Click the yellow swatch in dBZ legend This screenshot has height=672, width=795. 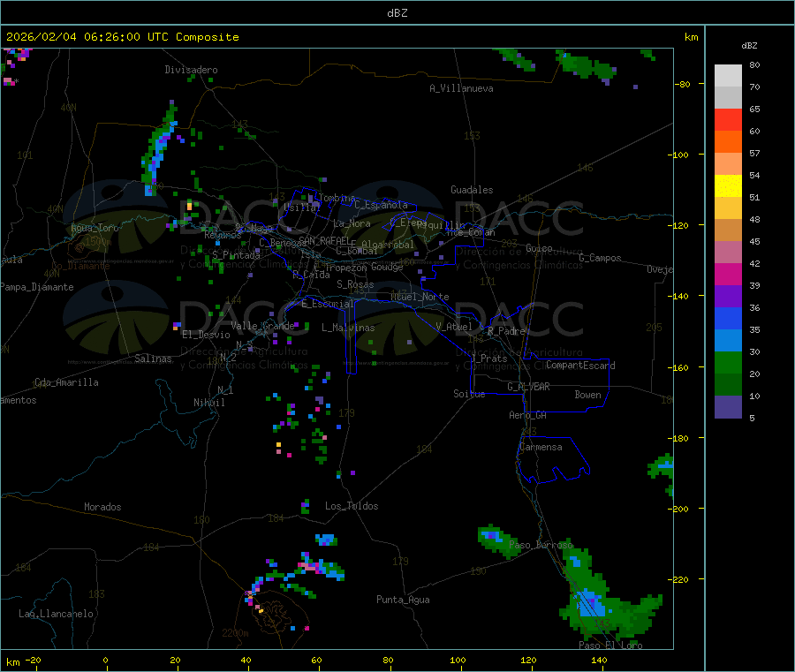coord(728,186)
